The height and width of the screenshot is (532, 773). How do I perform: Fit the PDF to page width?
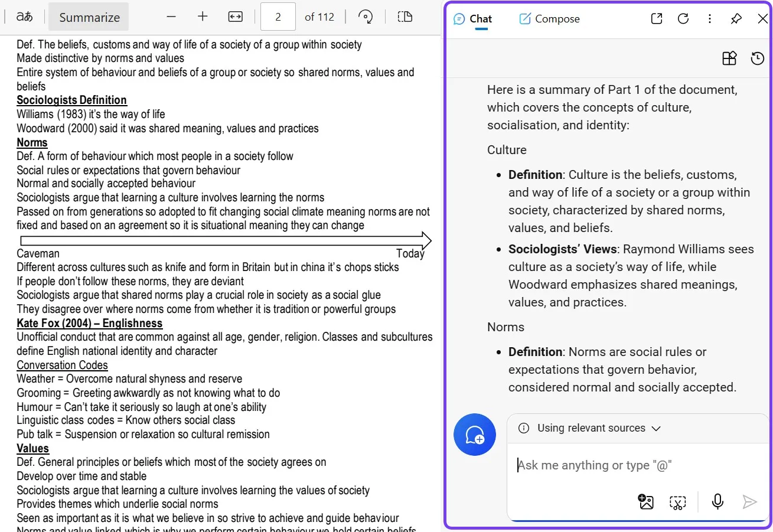[235, 17]
